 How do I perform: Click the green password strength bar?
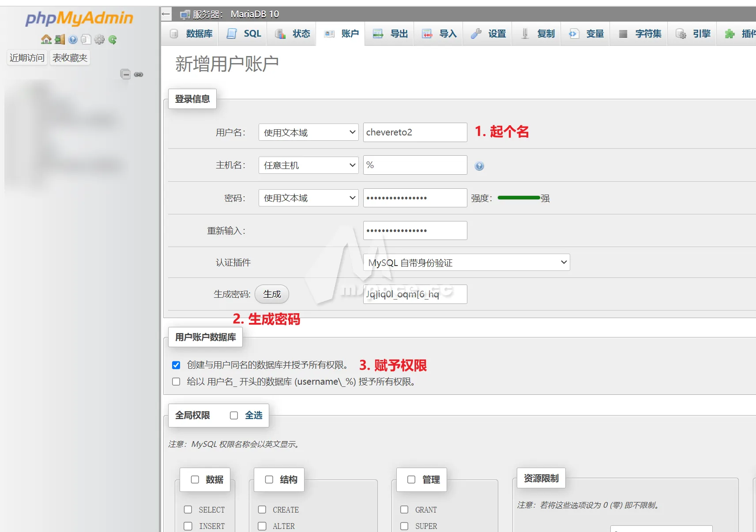click(519, 198)
